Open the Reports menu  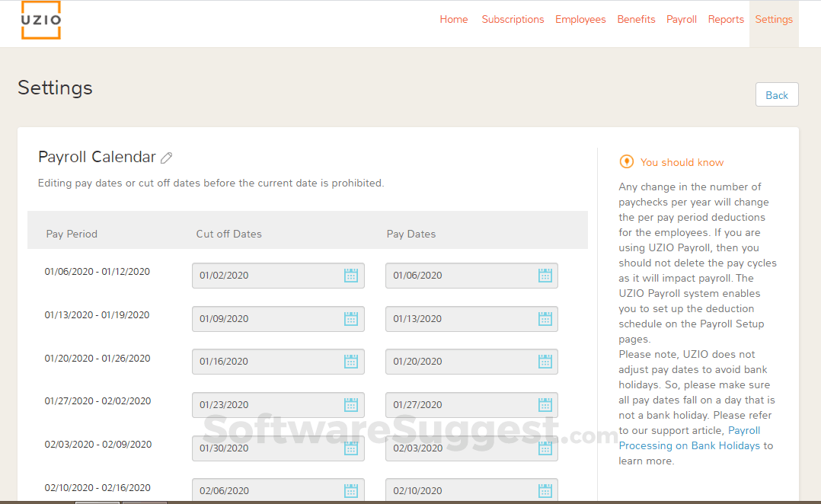[726, 19]
